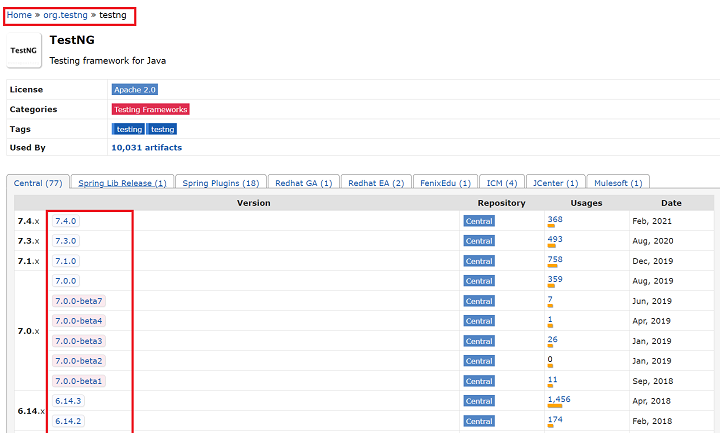Image resolution: width=720 pixels, height=433 pixels.
Task: Click the 'Testing framework for Java' description
Action: coord(107,61)
